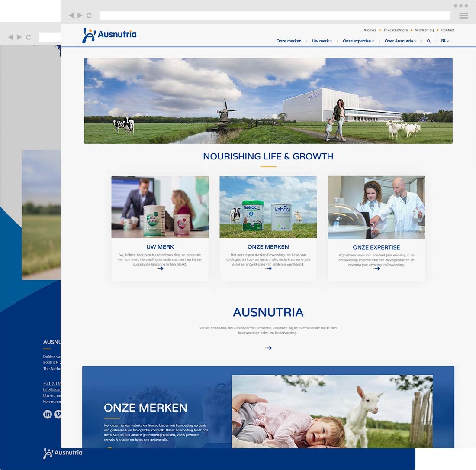Expand the Onze expertise dropdown menu
The height and width of the screenshot is (470, 476).
click(x=357, y=41)
